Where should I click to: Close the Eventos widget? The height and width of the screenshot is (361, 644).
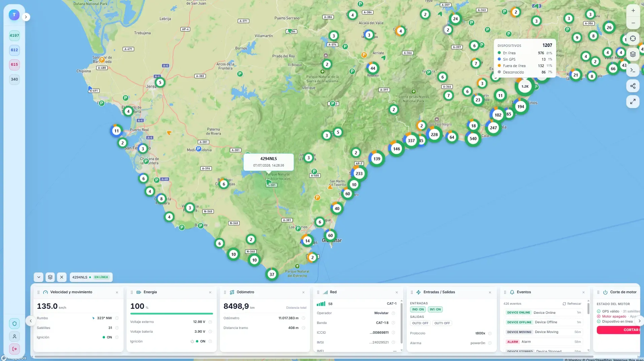click(x=583, y=292)
